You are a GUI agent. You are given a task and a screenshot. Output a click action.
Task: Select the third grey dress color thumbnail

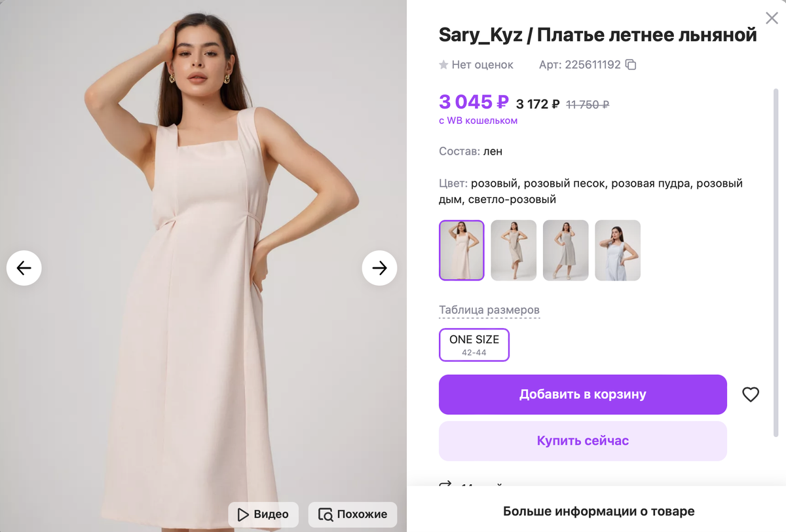[x=565, y=250]
